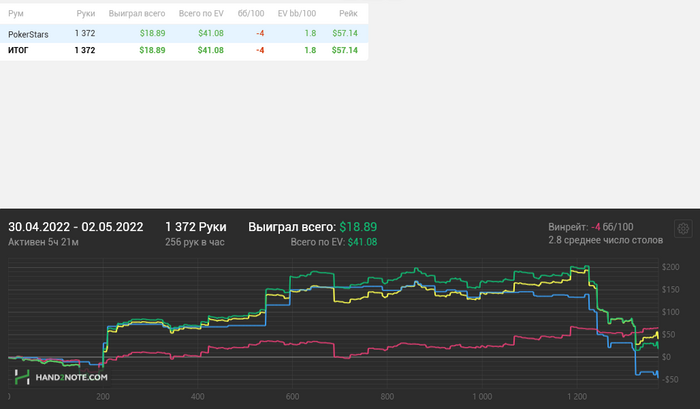Click the 2.8 среднее число столов label
The width and height of the screenshot is (700, 409).
tap(605, 241)
